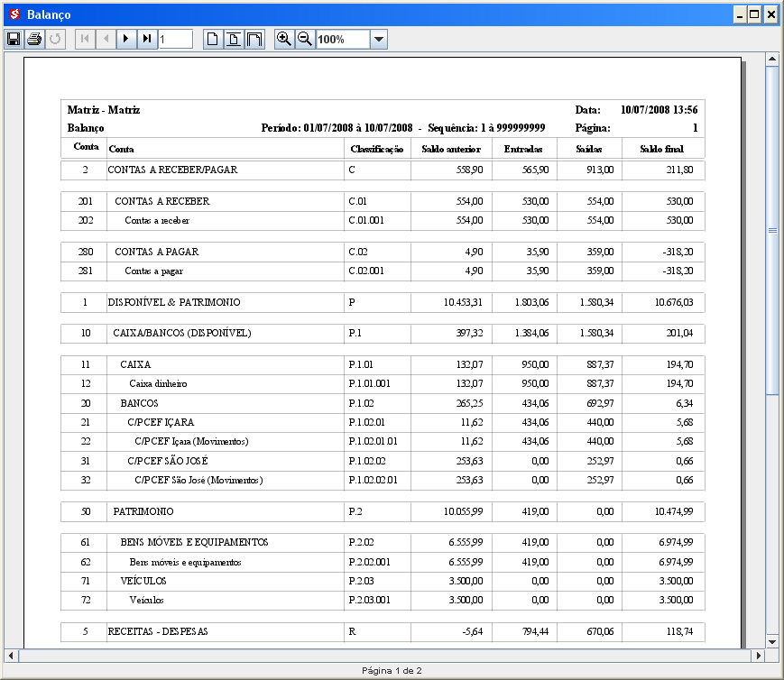Click the 'Contas a pagar' sub-account text

(x=154, y=271)
